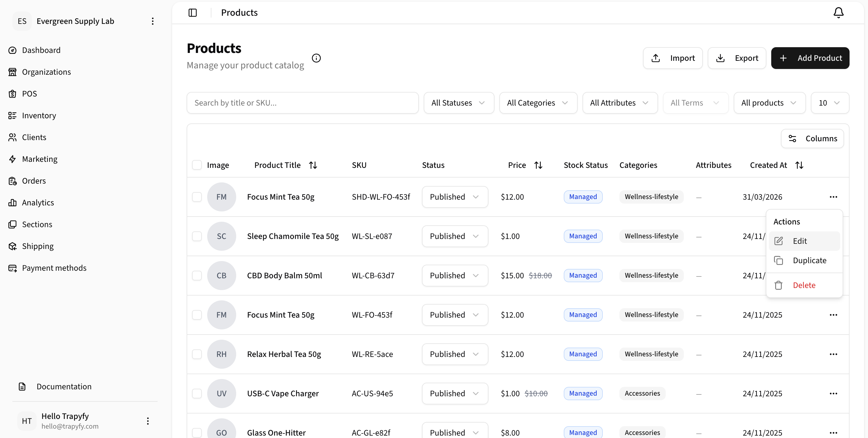868x438 pixels.
Task: Open Analytics in sidebar
Action: [x=38, y=202]
